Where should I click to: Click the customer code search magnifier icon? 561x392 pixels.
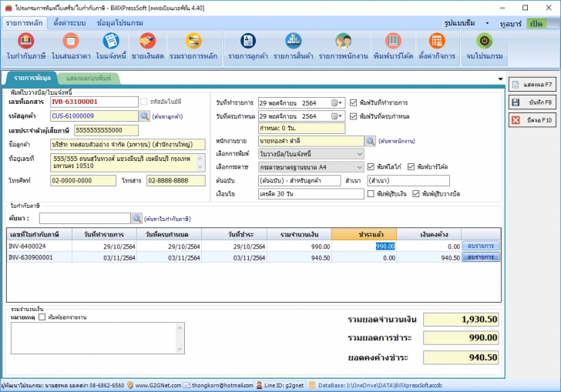(144, 116)
